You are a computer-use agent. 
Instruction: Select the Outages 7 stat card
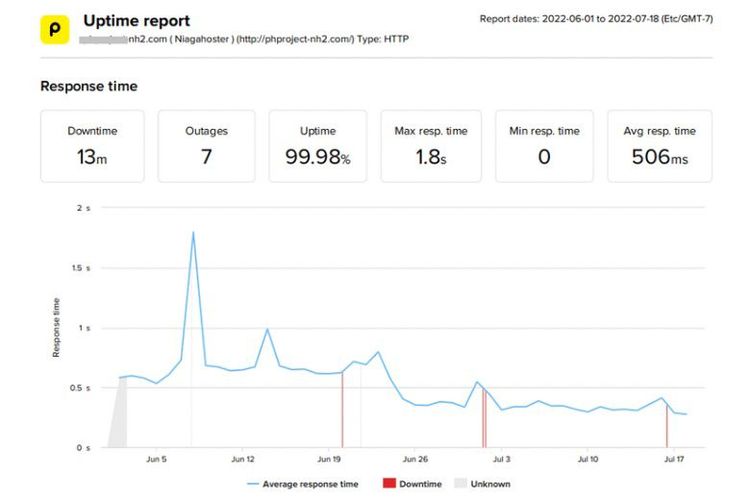click(x=207, y=146)
